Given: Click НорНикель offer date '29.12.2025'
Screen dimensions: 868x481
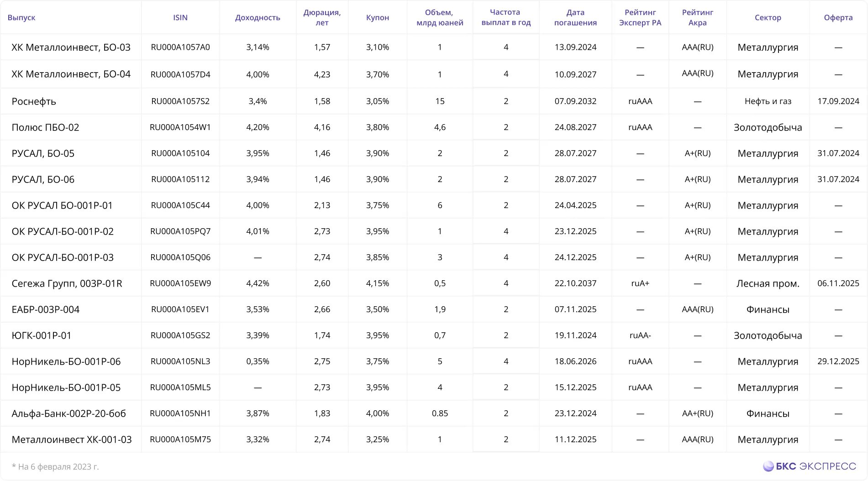Looking at the screenshot, I should point(838,361).
